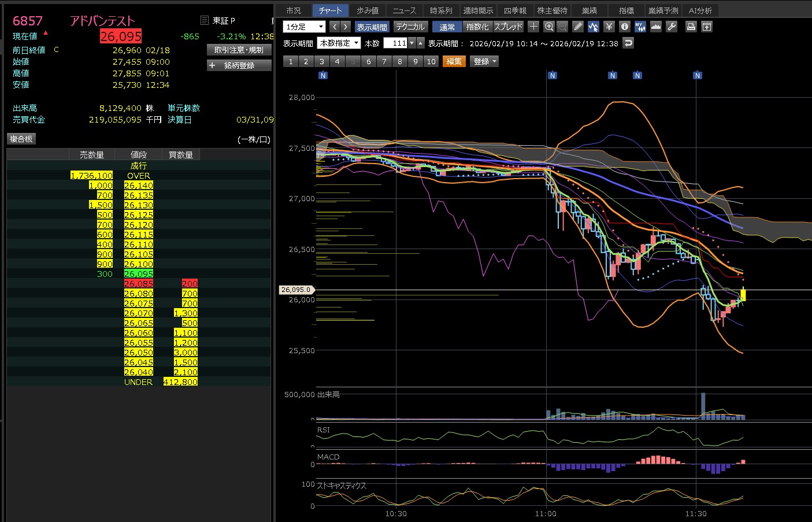This screenshot has width=812, height=522.
Task: Print the chart using printer icon
Action: pos(691,27)
